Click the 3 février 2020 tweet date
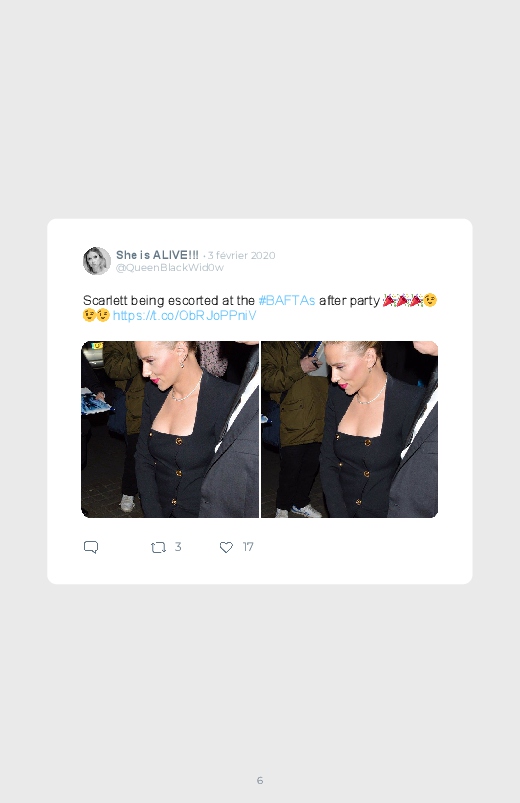The image size is (520, 803). click(241, 255)
